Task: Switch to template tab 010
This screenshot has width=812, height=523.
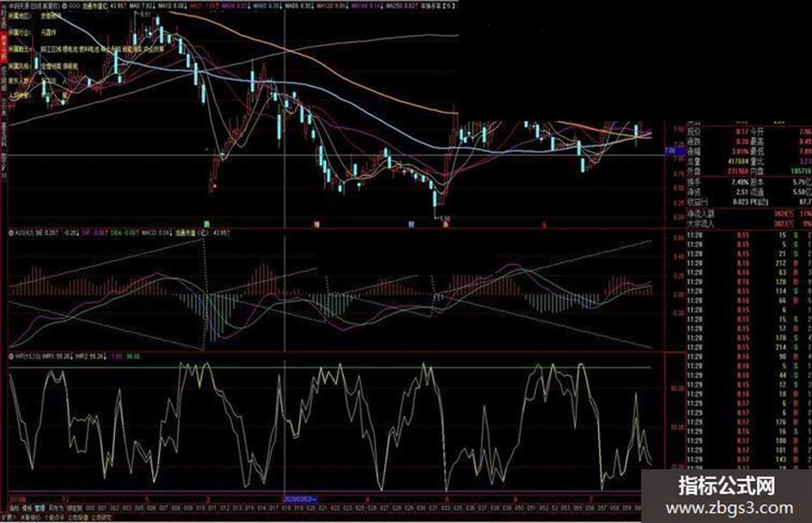Action: 200,508
